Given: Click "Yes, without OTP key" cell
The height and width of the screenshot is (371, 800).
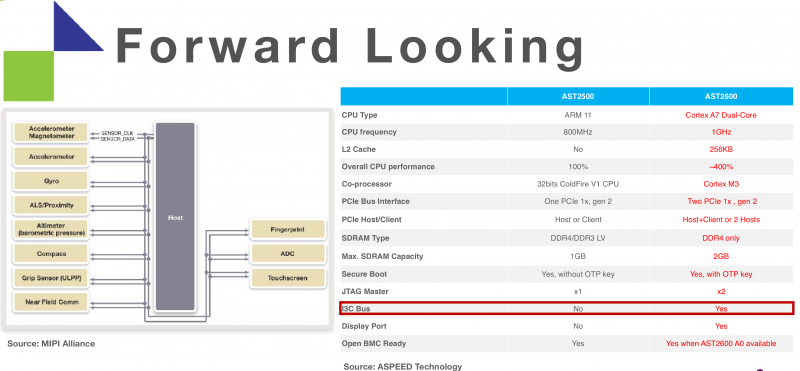Looking at the screenshot, I should [x=578, y=274].
